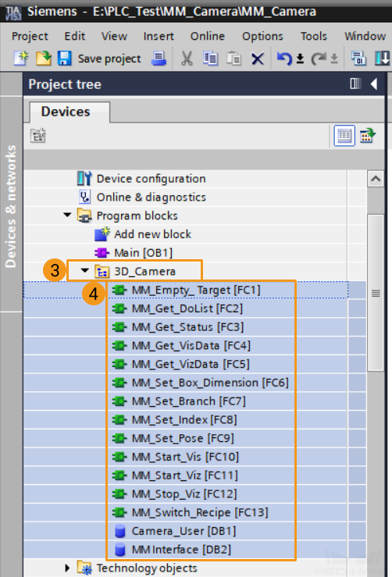Open Device configuration
392x577 pixels.
151,179
